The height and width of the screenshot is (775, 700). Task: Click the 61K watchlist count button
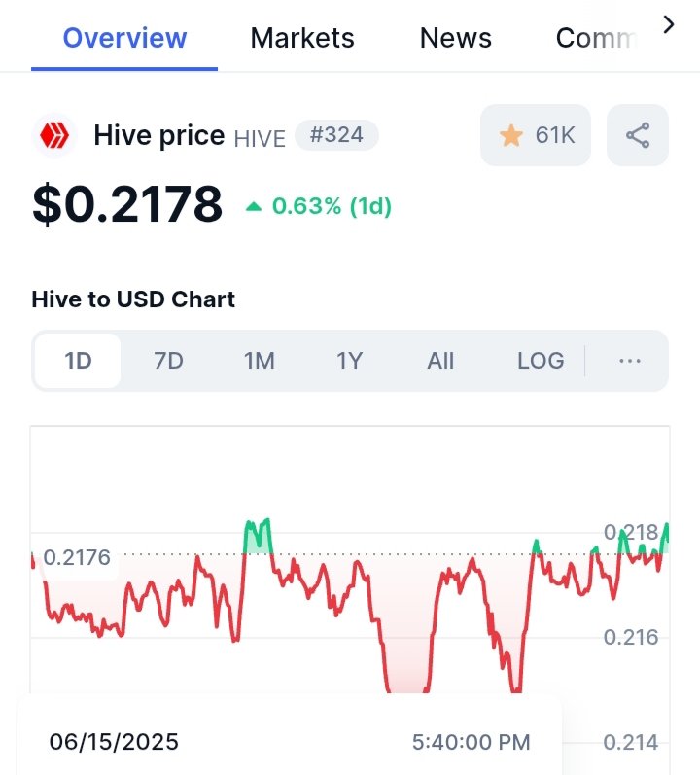536,135
